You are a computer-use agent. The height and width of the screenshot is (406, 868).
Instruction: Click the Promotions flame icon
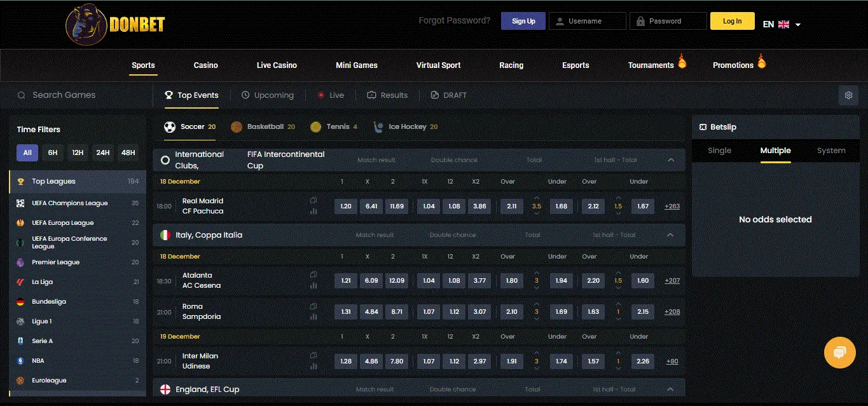pos(761,62)
